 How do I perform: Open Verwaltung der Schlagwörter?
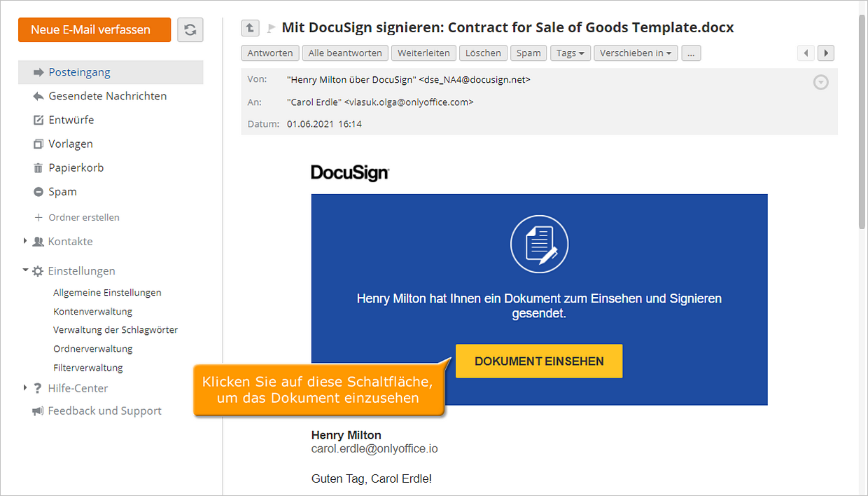pos(115,329)
